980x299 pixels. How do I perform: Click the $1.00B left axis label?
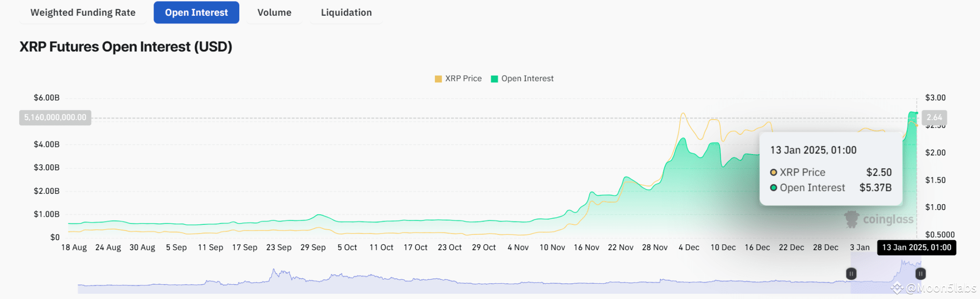pos(46,214)
